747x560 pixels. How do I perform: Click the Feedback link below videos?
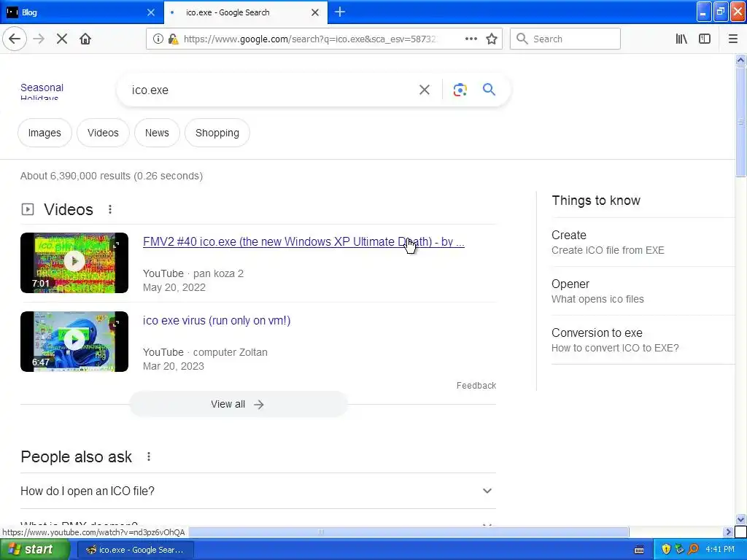pos(476,385)
